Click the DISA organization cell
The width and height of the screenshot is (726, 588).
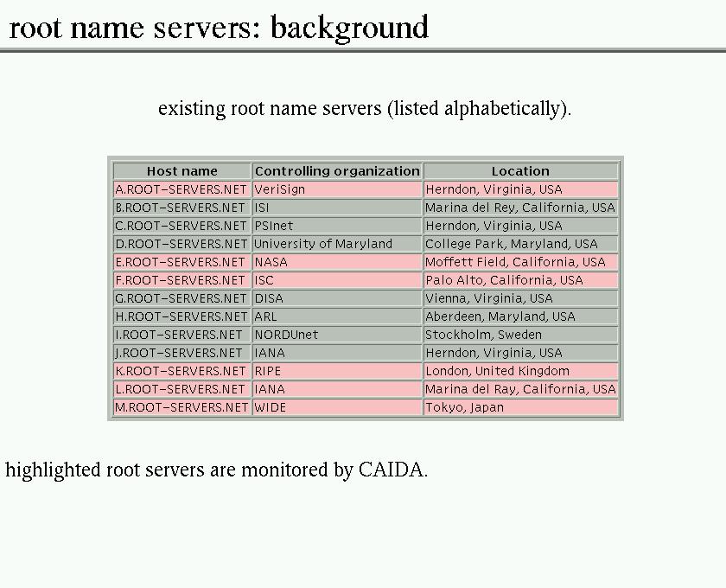tap(337, 298)
